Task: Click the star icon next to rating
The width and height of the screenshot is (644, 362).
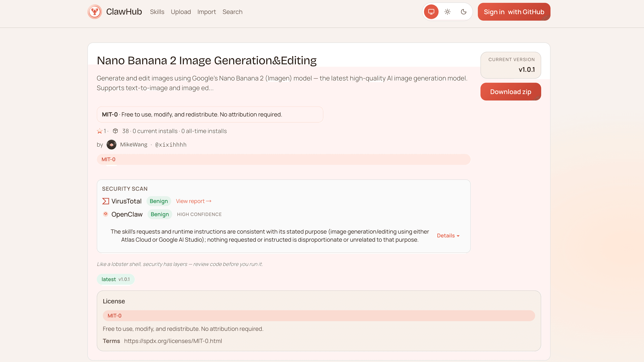Action: (x=100, y=131)
